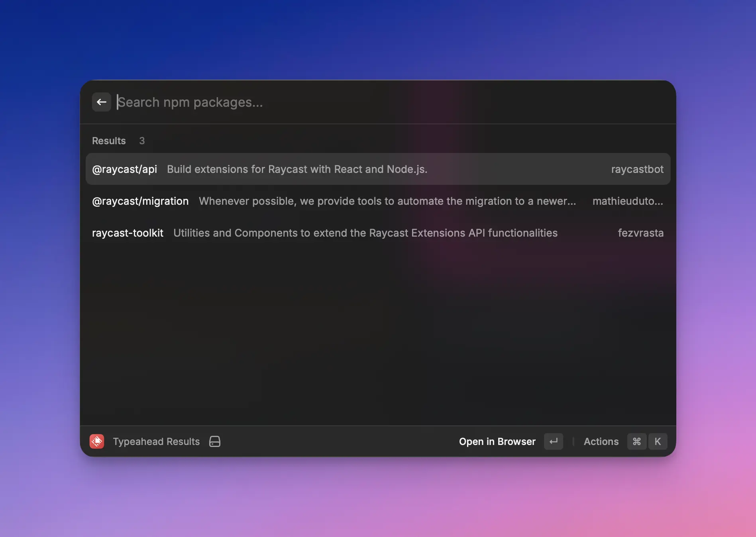This screenshot has width=756, height=537.
Task: Click the truncated mathieuduto... author label
Action: click(627, 201)
